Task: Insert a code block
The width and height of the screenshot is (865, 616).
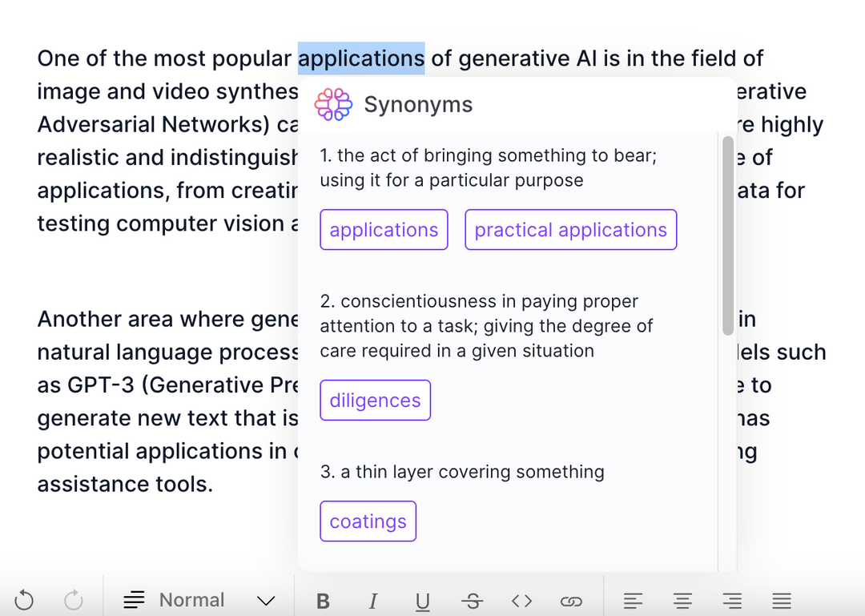Action: tap(521, 600)
